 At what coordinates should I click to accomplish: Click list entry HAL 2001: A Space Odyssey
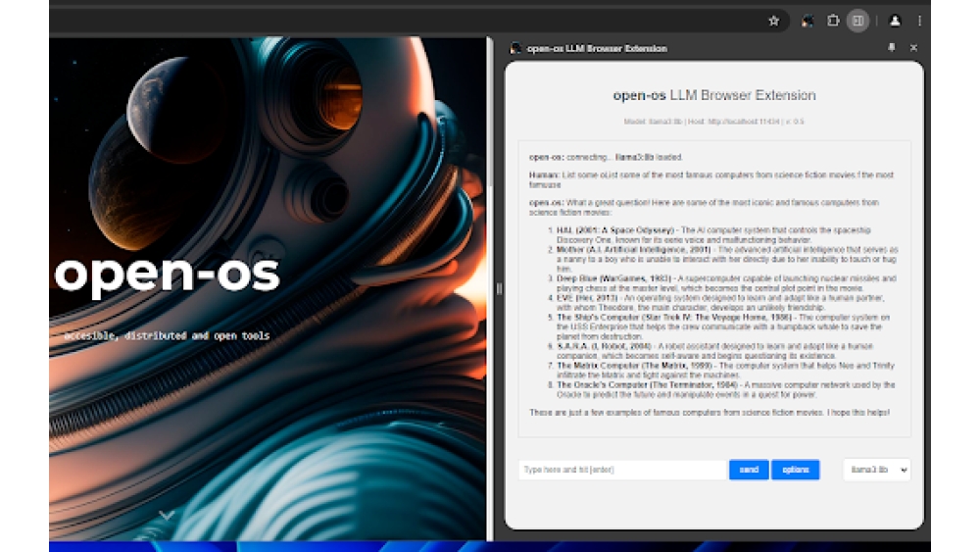pos(713,235)
